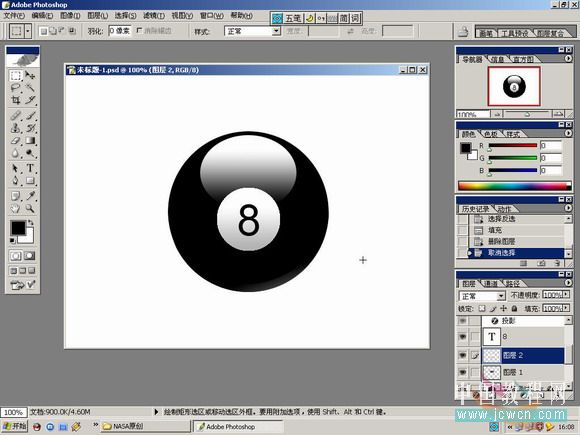Enable the anti-alias checkbox in options bar

[139, 30]
